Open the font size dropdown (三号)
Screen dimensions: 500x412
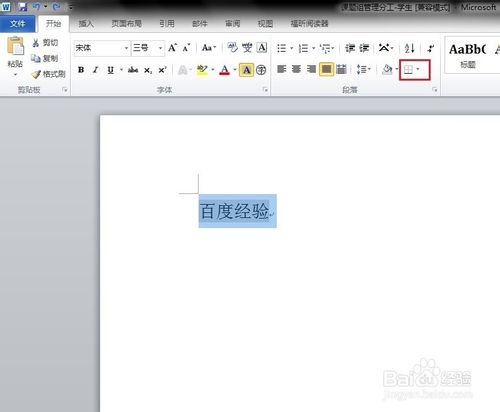point(160,48)
